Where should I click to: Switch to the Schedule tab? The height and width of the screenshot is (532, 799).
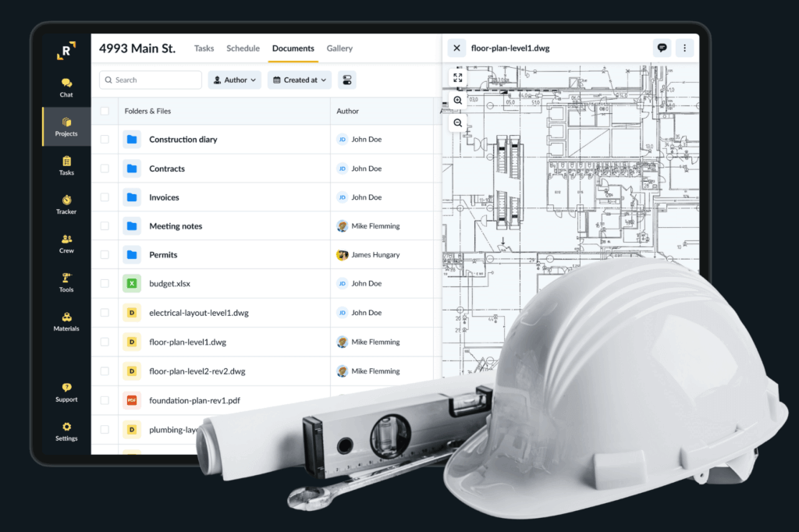243,48
